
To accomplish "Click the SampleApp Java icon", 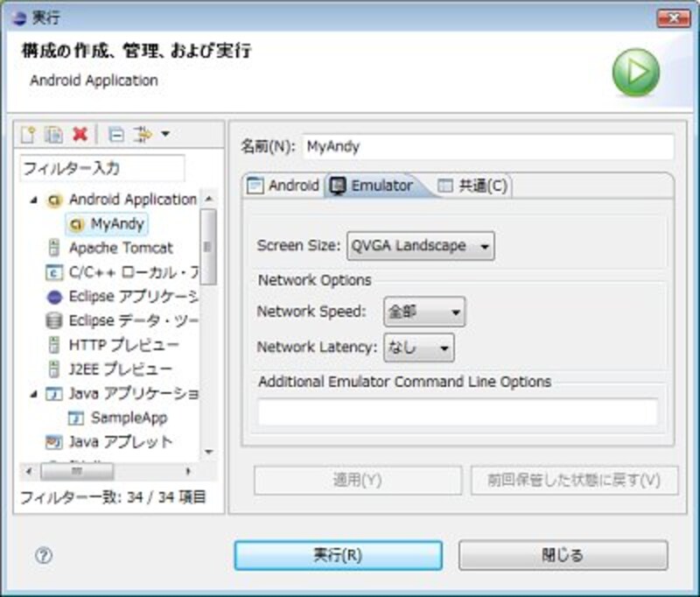I will click(x=76, y=418).
